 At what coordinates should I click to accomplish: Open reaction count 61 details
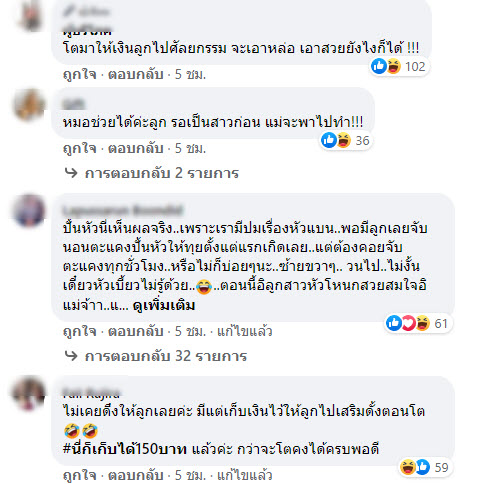tap(441, 323)
